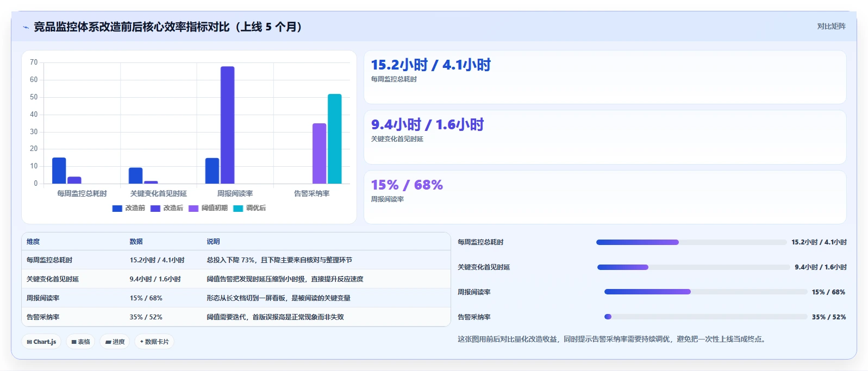The width and height of the screenshot is (868, 371).
Task: Select the teal 调优后 bar for 告警采纳率
Action: [335, 139]
